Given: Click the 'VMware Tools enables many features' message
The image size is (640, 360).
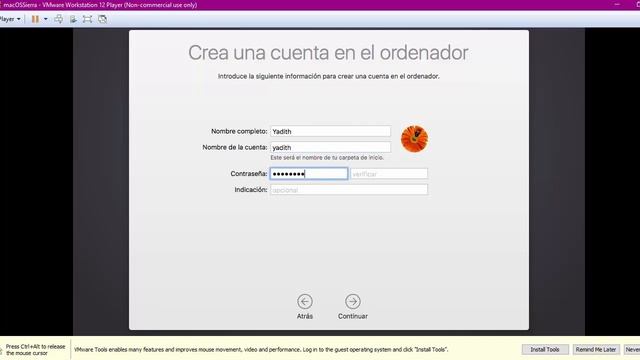Looking at the screenshot, I should coord(261,350).
